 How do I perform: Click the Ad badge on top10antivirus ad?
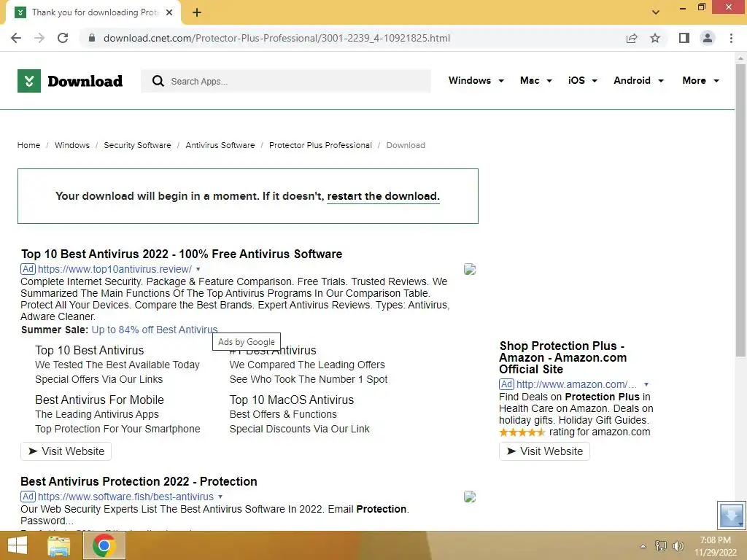pos(28,269)
